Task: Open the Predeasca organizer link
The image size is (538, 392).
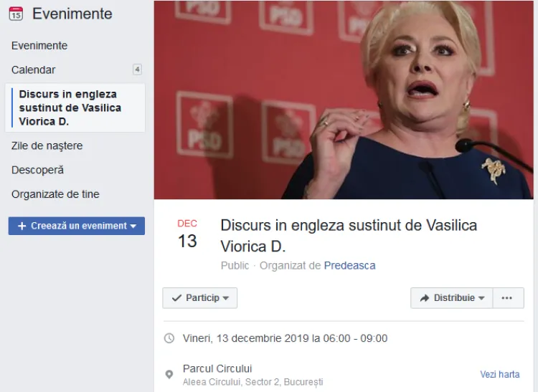Action: click(x=349, y=266)
